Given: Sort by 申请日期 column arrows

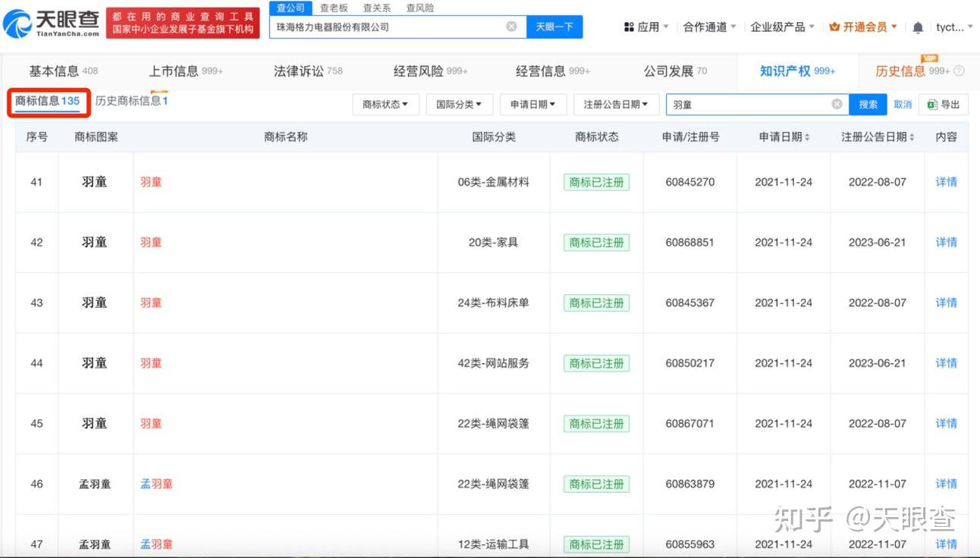Looking at the screenshot, I should [807, 137].
